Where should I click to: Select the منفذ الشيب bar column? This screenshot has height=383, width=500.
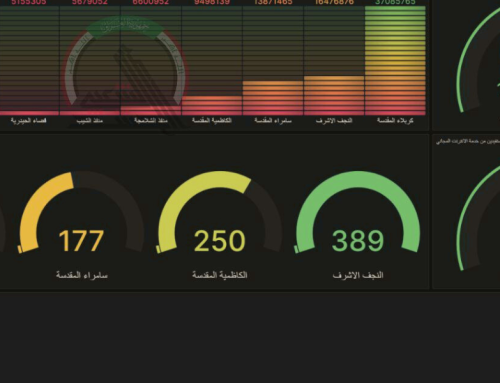point(90,61)
